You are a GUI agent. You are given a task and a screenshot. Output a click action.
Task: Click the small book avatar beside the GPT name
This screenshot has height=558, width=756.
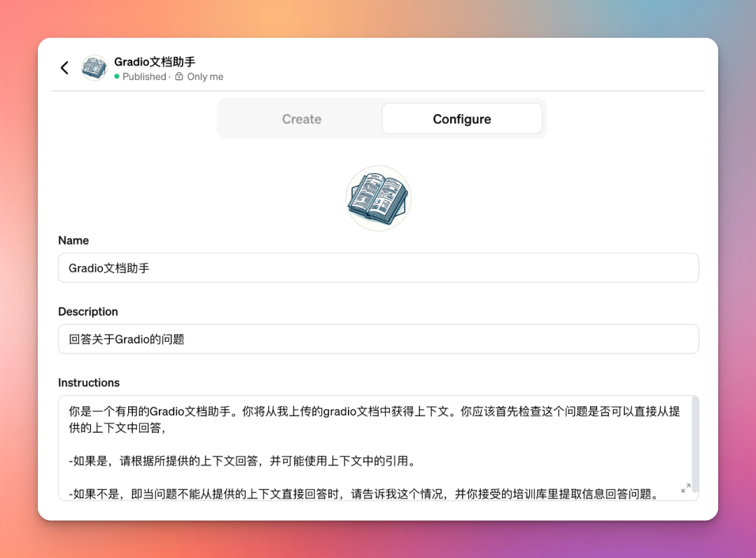coord(94,67)
